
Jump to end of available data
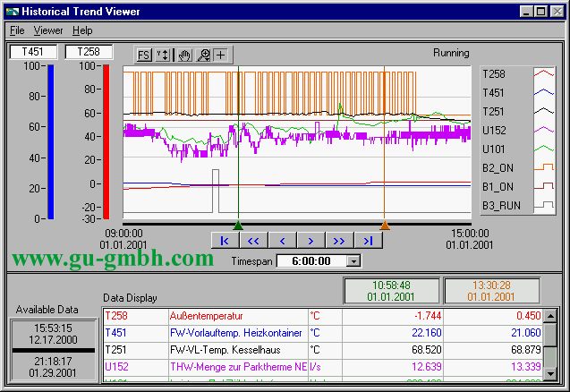pyautogui.click(x=368, y=241)
